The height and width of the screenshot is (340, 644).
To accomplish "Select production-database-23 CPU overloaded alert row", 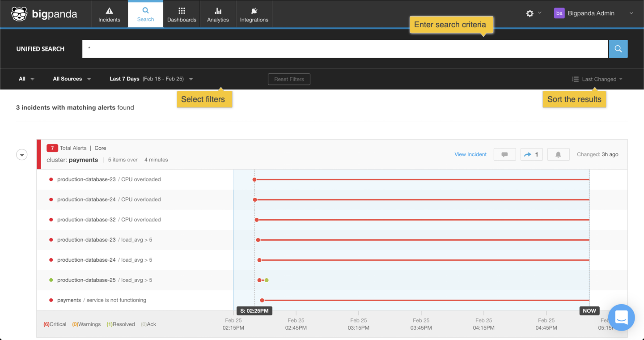I will click(332, 179).
